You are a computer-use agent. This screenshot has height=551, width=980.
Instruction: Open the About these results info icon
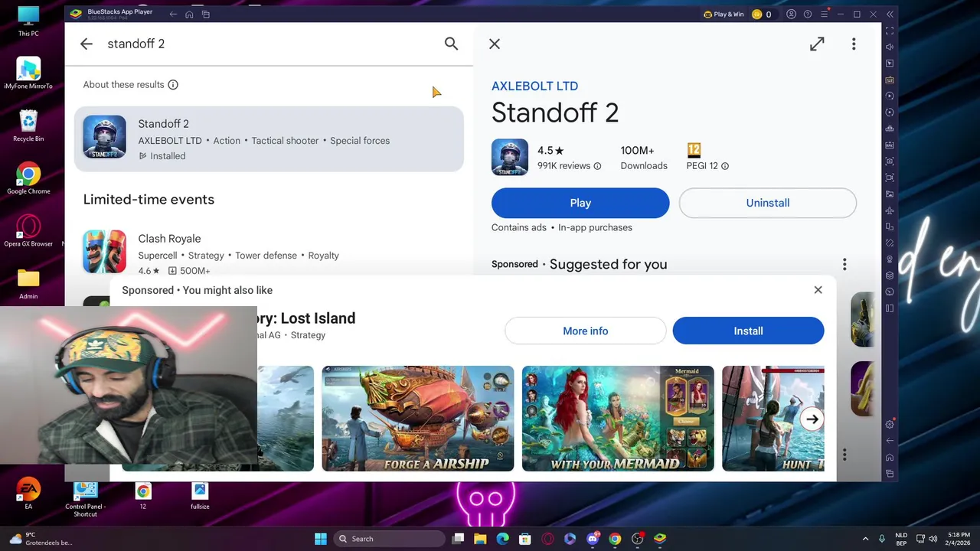pos(173,85)
